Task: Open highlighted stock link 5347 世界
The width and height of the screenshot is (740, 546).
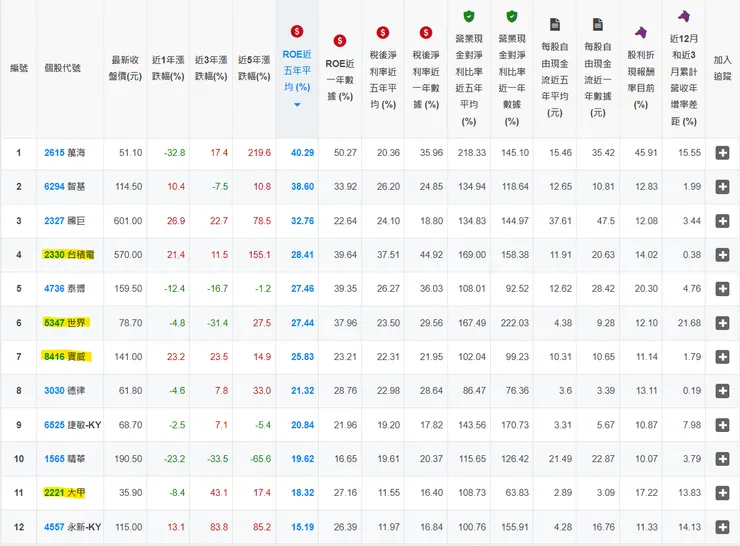Action: (65, 323)
